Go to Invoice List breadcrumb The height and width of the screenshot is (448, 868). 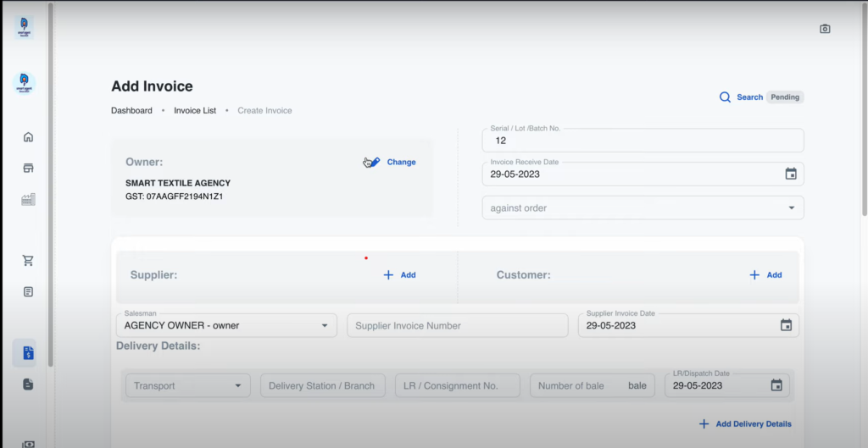pyautogui.click(x=195, y=111)
